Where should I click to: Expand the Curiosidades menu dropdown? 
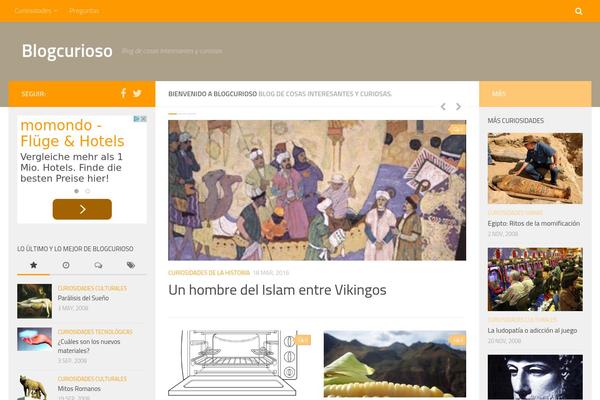click(x=36, y=11)
